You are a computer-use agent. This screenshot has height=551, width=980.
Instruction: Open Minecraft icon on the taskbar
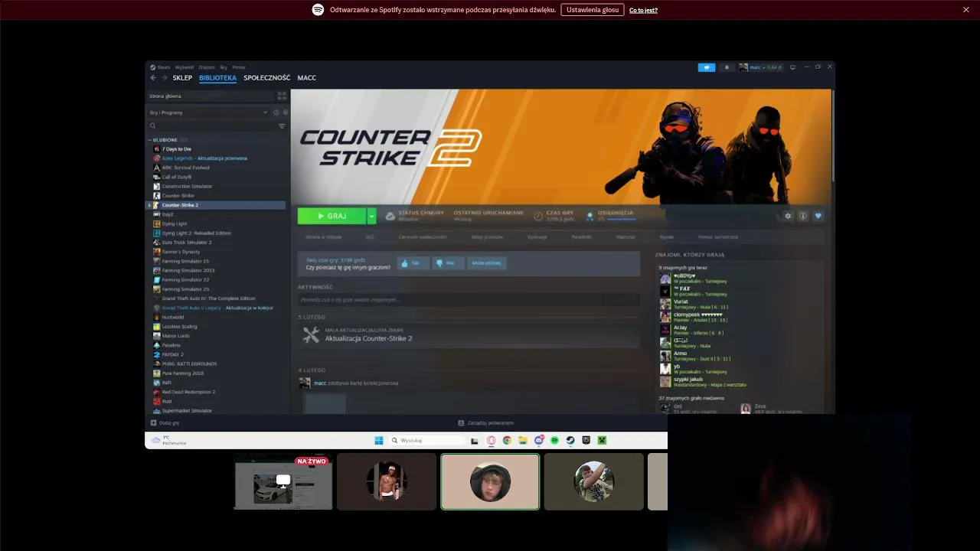point(603,441)
